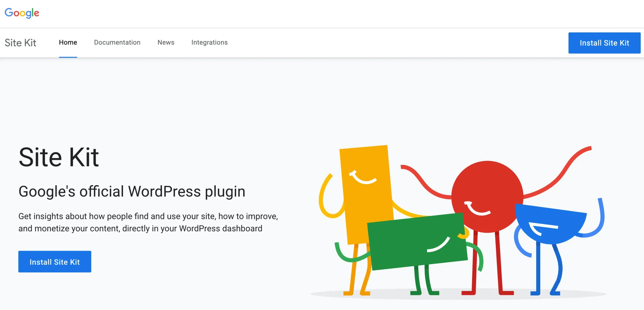The image size is (644, 310).
Task: Click the Site Kit wordmark in the navbar
Action: 20,43
